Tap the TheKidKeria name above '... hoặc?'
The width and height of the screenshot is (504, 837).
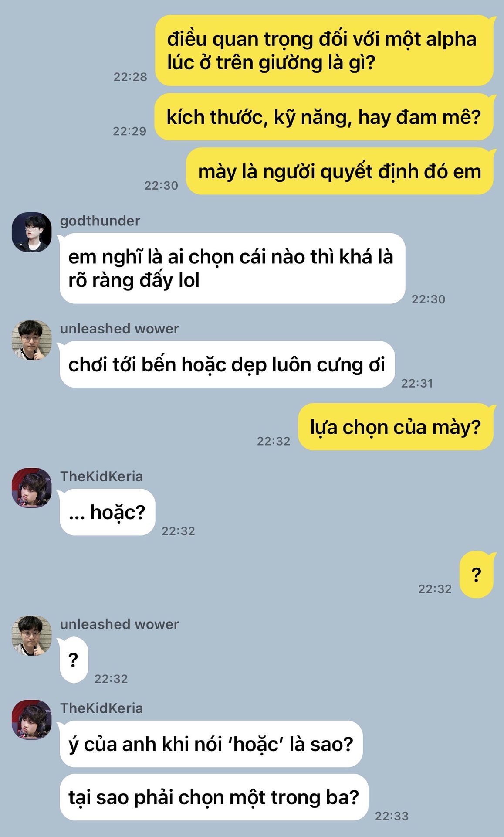(101, 476)
